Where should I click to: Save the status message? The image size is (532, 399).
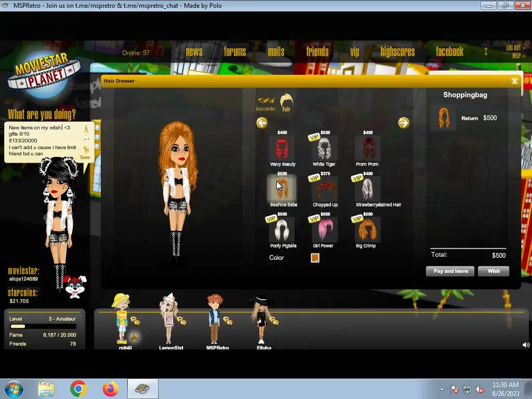point(85,157)
